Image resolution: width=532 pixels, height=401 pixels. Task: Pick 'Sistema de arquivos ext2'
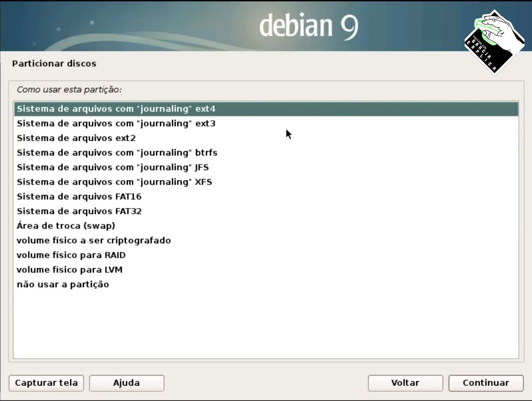pos(266,138)
